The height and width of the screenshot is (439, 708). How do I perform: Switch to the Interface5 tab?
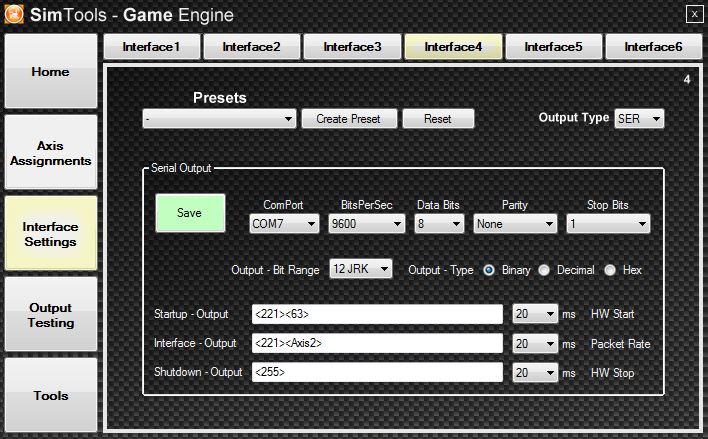[x=553, y=47]
